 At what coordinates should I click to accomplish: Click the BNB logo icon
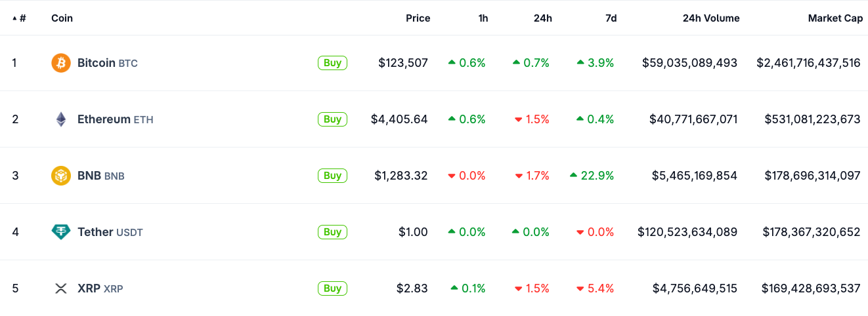coord(61,176)
